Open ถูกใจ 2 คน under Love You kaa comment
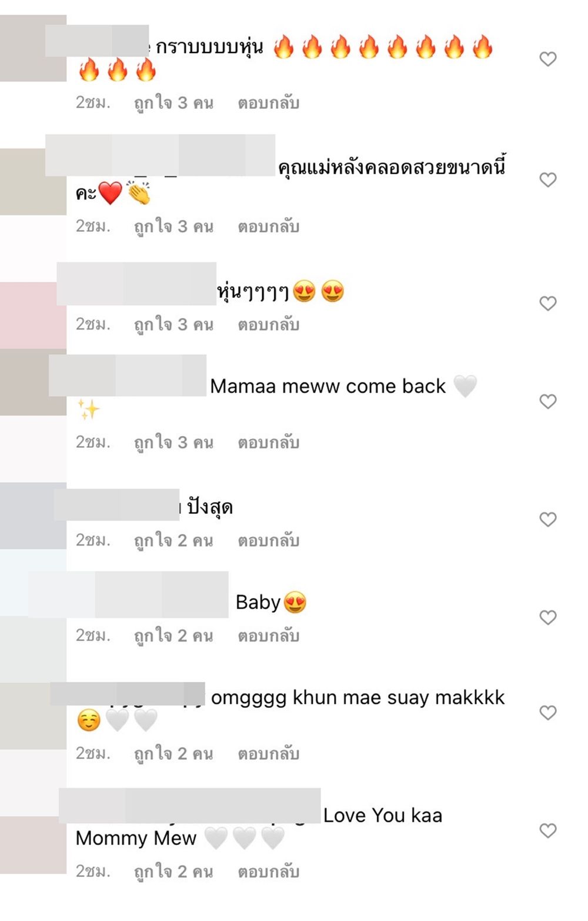 tap(173, 872)
